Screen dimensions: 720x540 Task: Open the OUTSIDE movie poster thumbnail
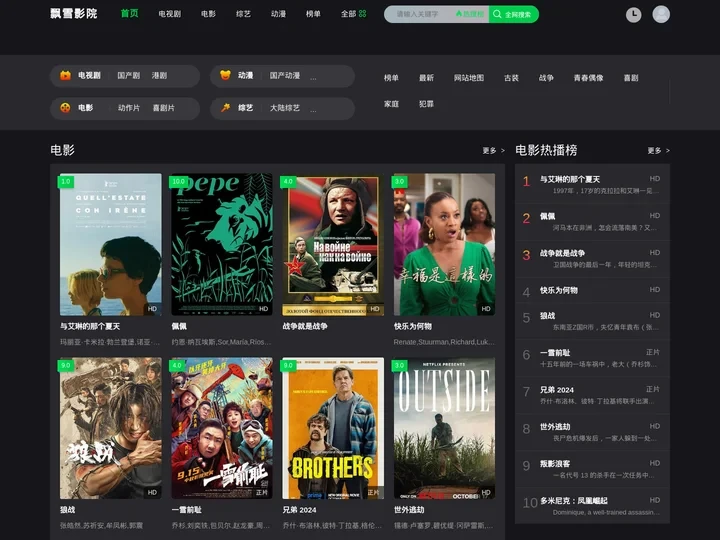point(444,429)
